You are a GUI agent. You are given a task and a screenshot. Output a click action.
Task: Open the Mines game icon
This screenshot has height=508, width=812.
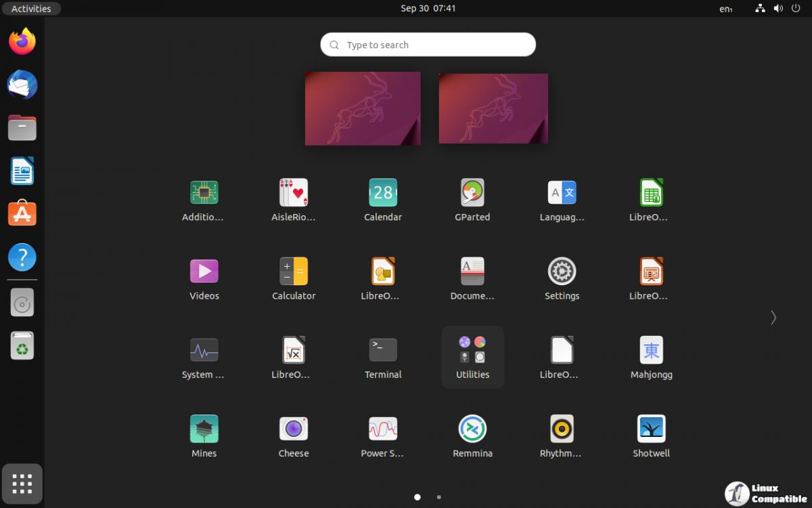click(x=204, y=429)
